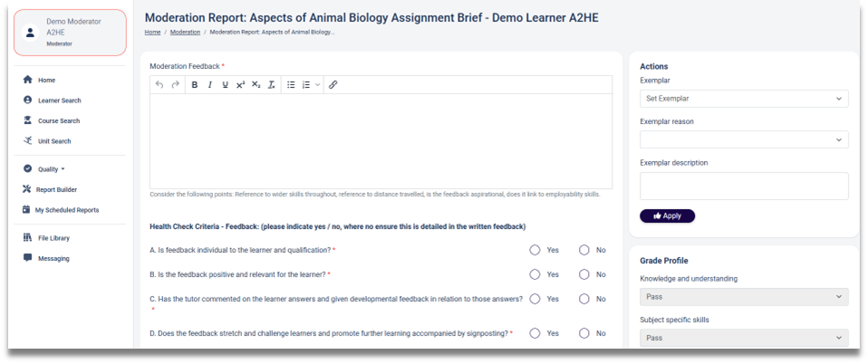Screen dimensions: 868x364
Task: Click the Apply button
Action: (667, 216)
